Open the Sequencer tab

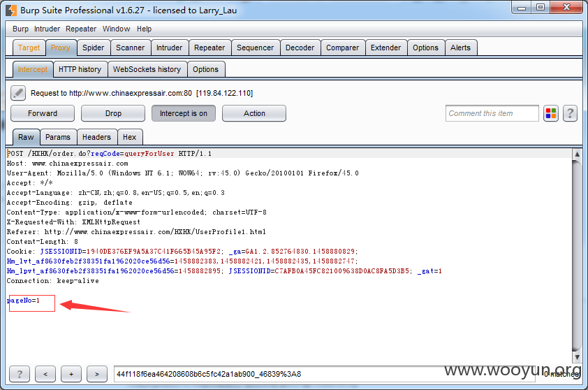[256, 48]
